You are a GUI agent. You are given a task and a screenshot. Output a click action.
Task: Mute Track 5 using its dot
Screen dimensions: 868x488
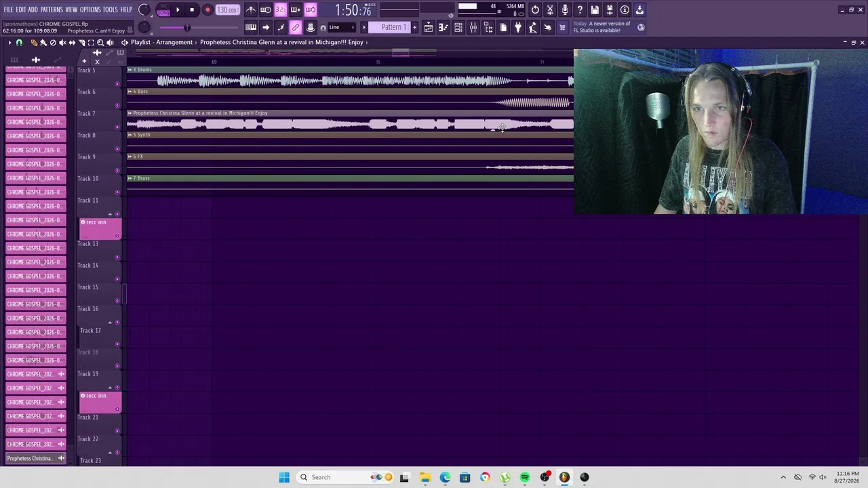point(117,83)
